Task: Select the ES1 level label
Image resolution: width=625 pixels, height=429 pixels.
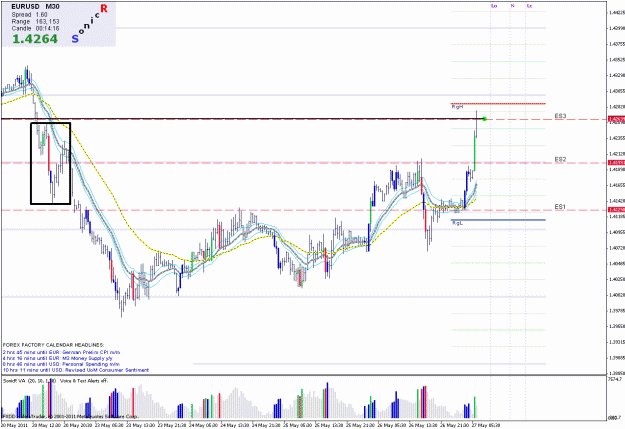Action: (560, 207)
